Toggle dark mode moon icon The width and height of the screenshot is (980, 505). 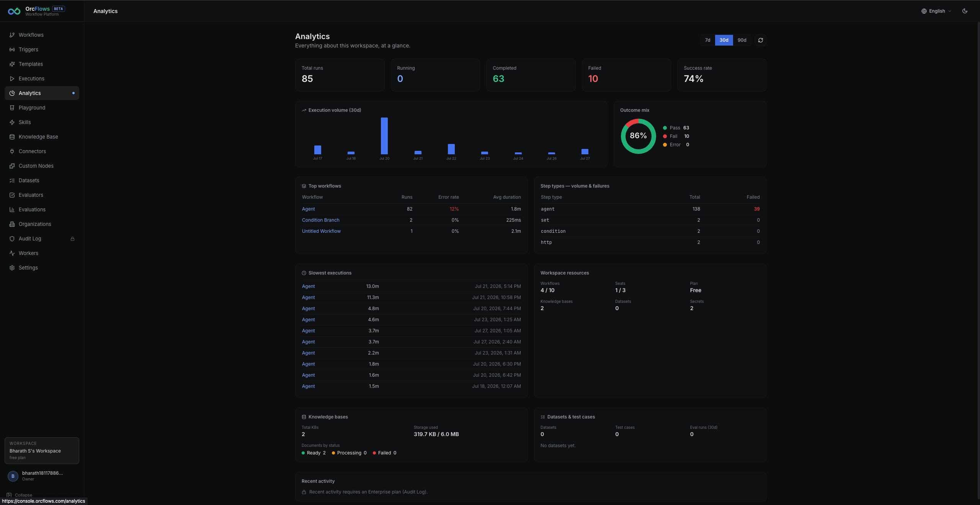(965, 11)
